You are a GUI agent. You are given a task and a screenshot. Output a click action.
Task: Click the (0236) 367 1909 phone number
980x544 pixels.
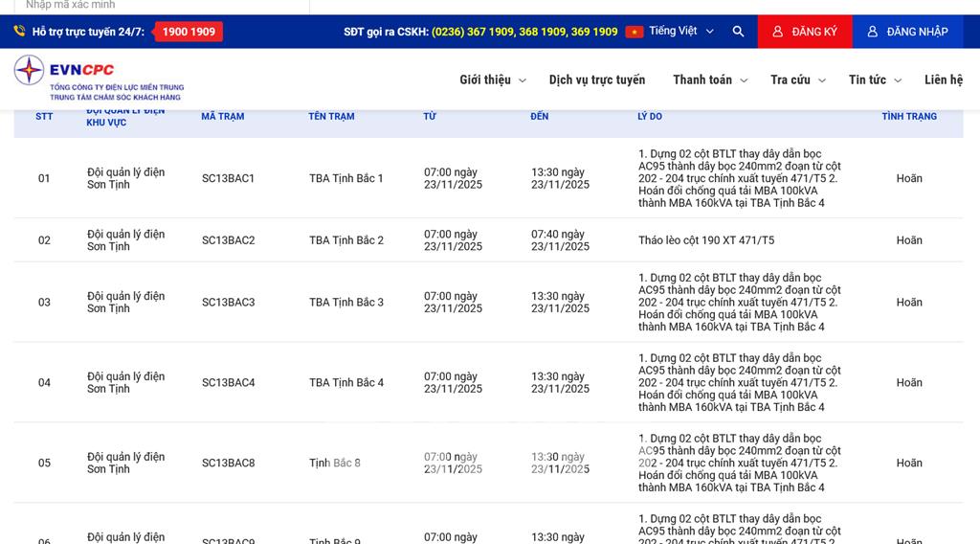473,32
